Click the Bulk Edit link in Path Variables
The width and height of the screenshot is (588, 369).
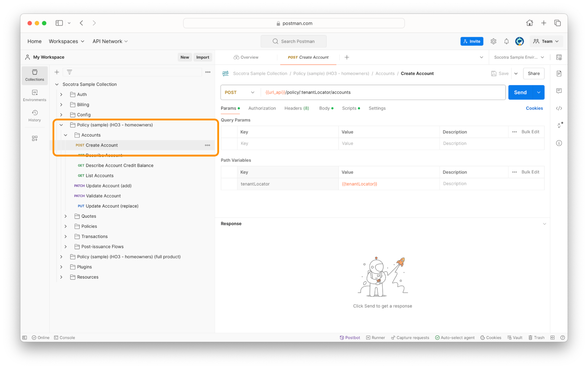tap(530, 172)
